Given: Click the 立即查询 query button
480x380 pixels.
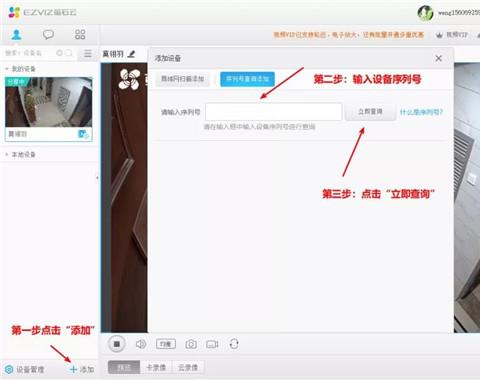Looking at the screenshot, I should (370, 112).
